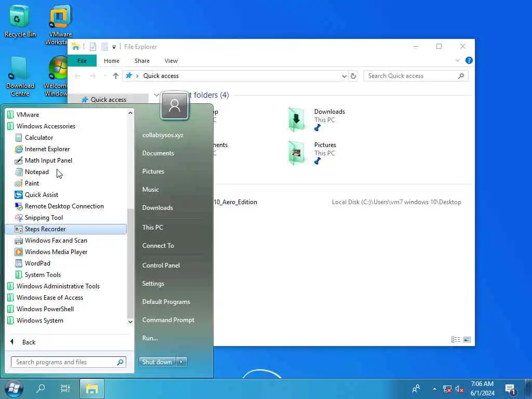Show hidden system tray icons

click(434, 389)
